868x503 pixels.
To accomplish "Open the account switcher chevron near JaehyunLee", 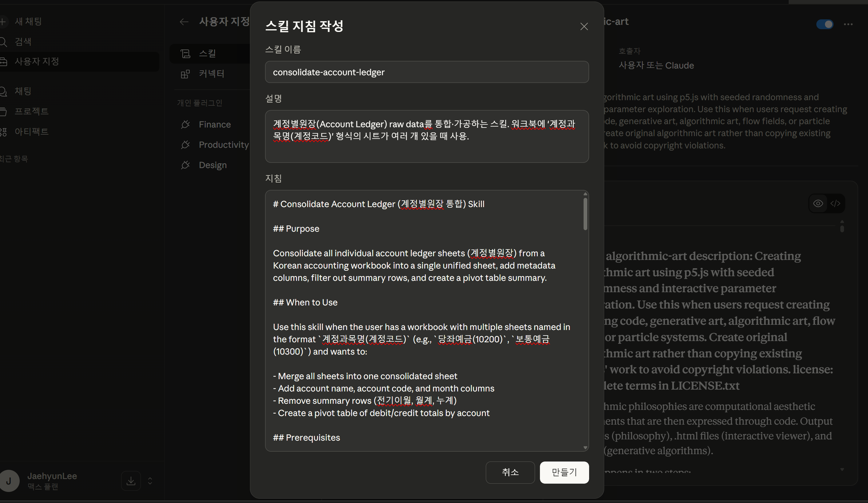I will (x=151, y=481).
